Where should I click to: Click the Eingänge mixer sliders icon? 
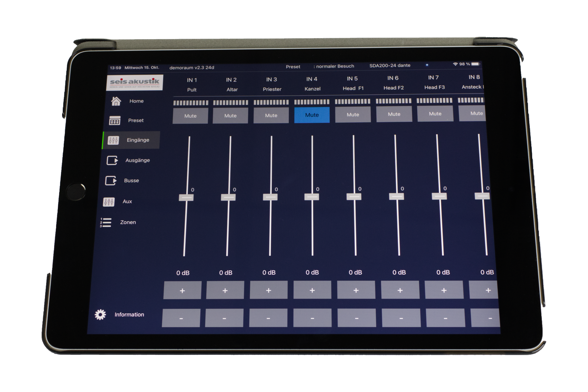click(113, 140)
